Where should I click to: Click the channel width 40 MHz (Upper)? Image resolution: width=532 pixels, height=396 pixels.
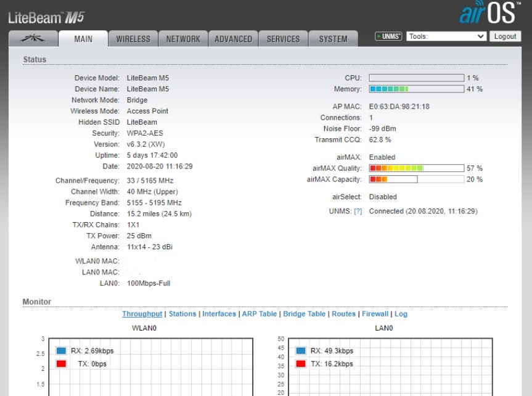click(152, 192)
